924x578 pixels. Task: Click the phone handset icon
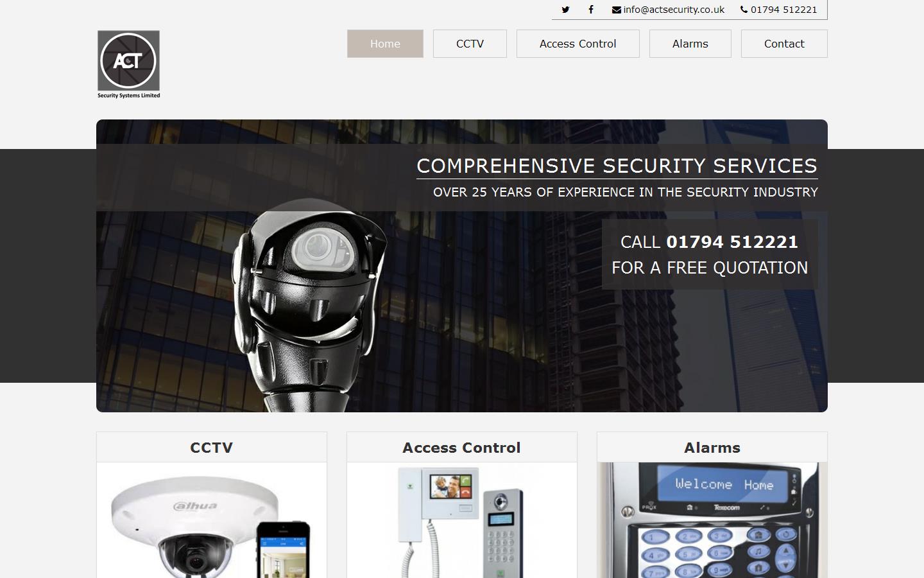pyautogui.click(x=744, y=10)
